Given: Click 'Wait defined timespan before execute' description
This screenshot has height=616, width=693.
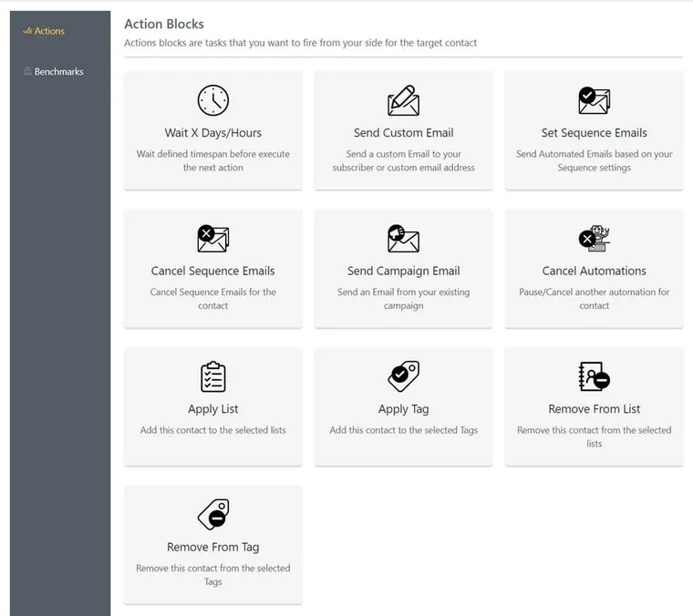Looking at the screenshot, I should 213,160.
